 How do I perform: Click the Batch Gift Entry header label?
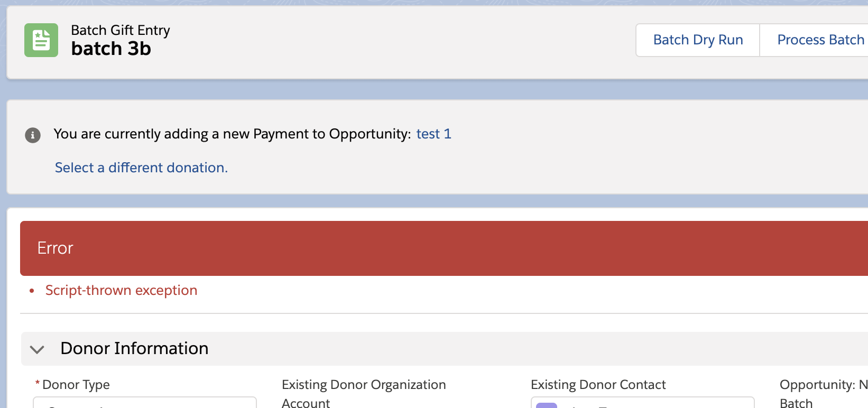click(120, 30)
